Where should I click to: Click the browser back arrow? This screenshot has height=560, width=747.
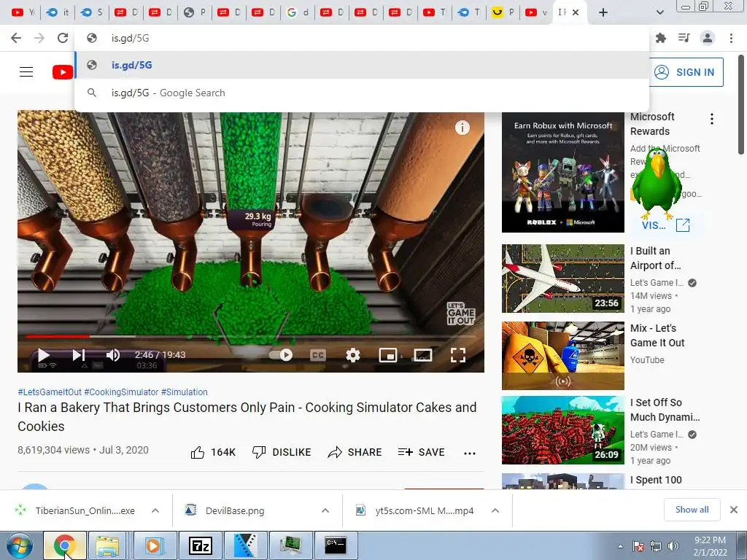tap(16, 38)
